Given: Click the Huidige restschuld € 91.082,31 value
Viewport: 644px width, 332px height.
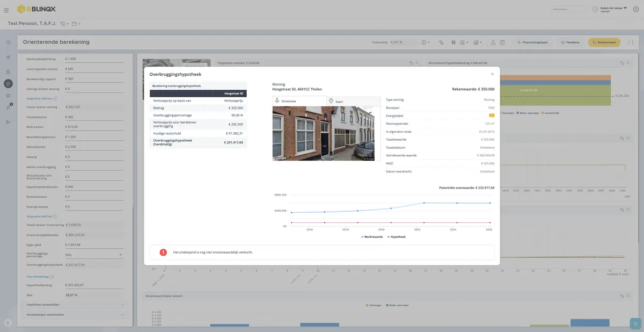Looking at the screenshot, I should pyautogui.click(x=234, y=133).
